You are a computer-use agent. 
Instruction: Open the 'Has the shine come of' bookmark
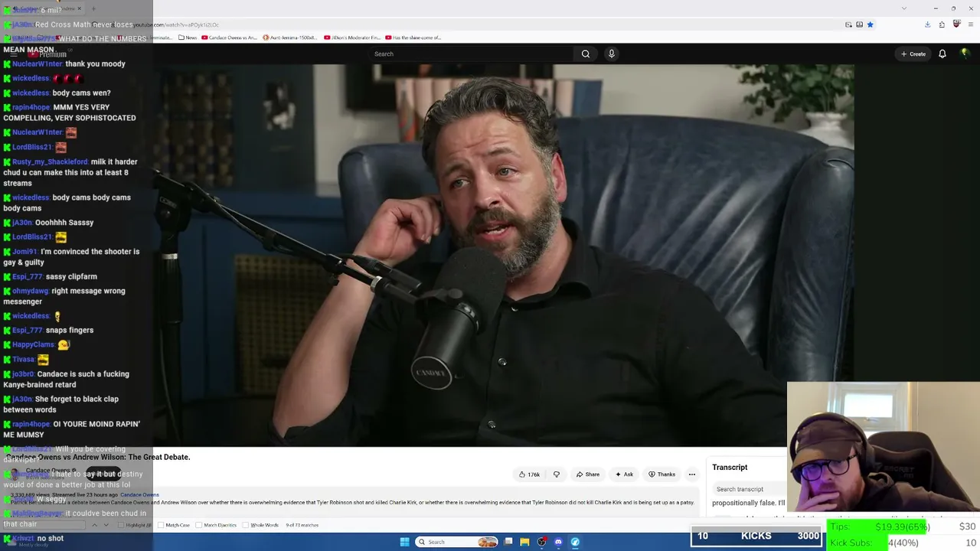pyautogui.click(x=413, y=37)
